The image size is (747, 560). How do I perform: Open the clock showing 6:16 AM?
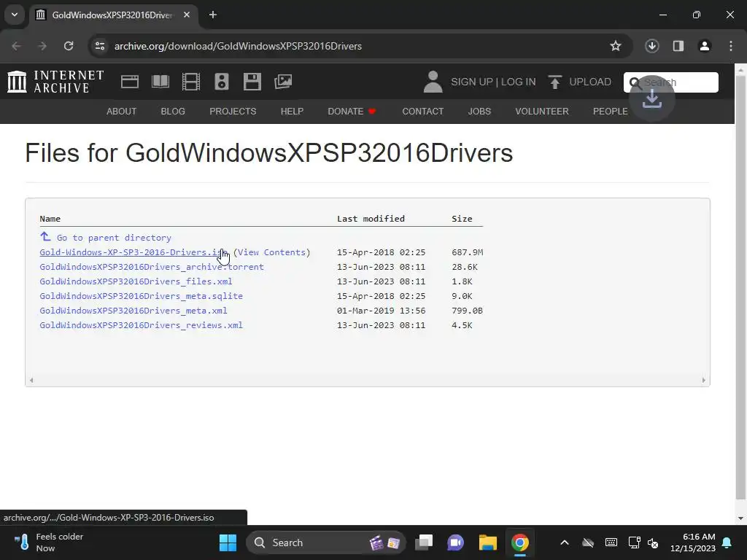[693, 542]
